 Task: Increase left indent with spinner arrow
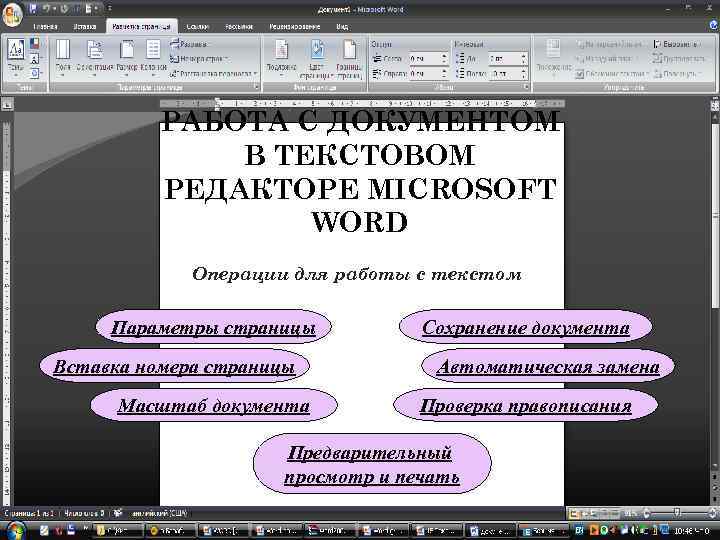tap(444, 56)
